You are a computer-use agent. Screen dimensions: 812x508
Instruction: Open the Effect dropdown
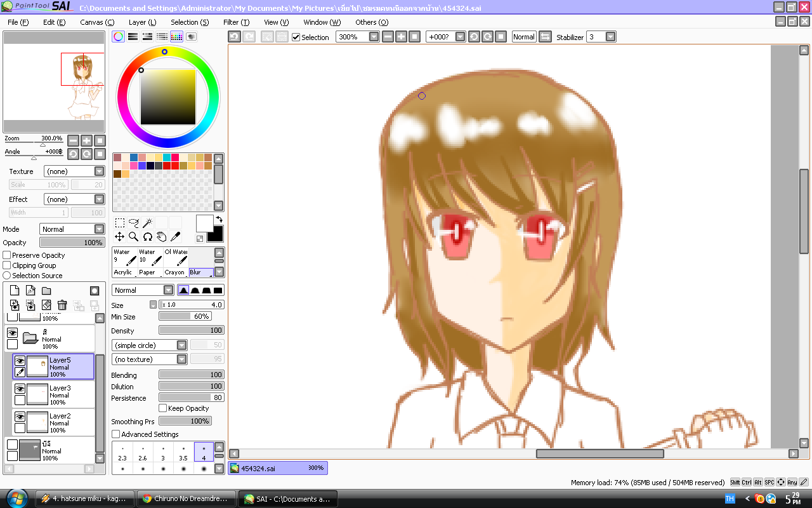tap(74, 199)
